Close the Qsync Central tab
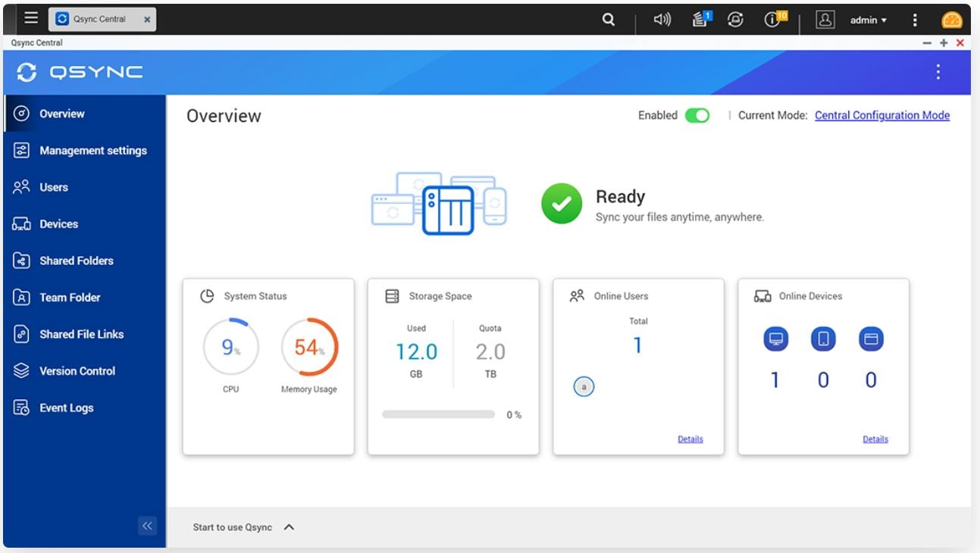Viewport: 980px width, 553px height. 146,20
